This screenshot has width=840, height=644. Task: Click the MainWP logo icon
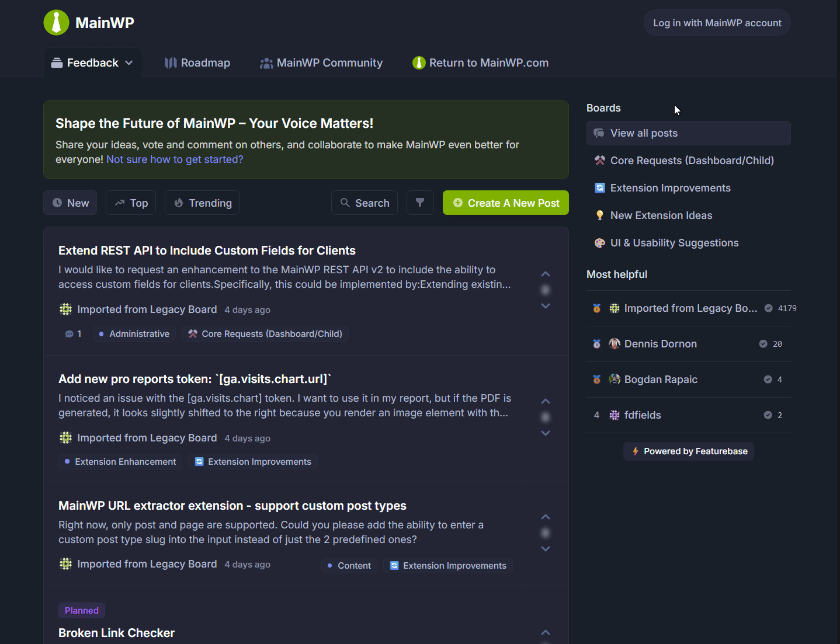click(x=56, y=23)
